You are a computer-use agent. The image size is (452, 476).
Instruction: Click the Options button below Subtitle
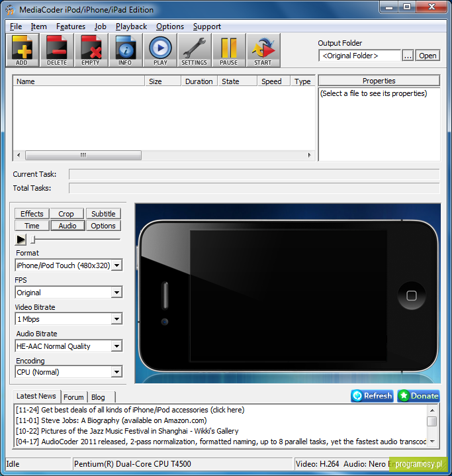(103, 226)
